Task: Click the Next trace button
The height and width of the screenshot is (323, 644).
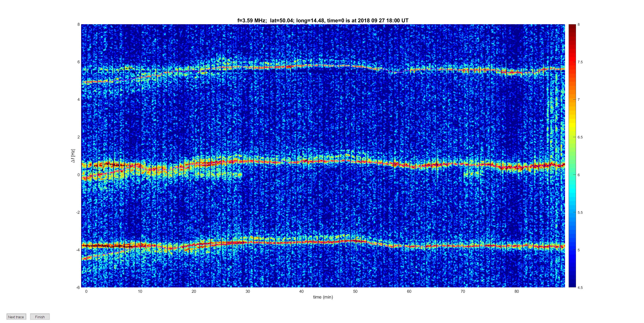Action: tap(16, 317)
